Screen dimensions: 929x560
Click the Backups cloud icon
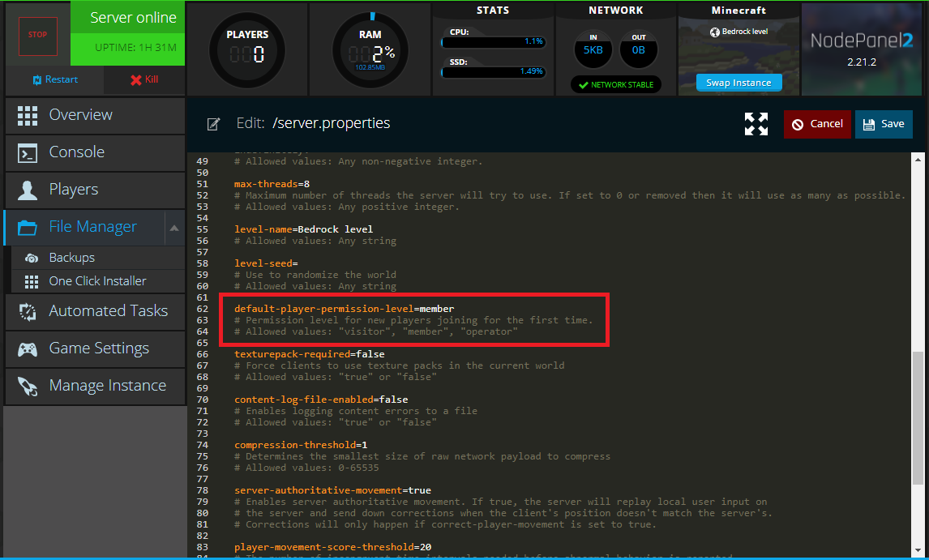point(32,258)
